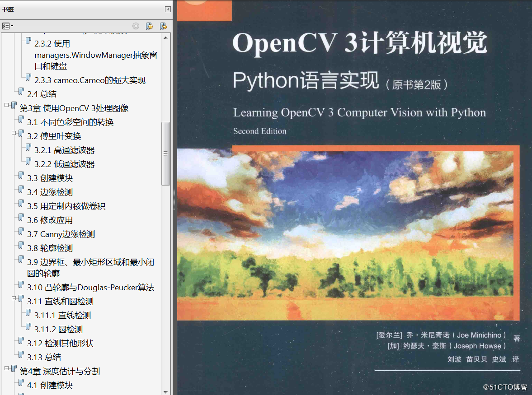This screenshot has height=395, width=532.
Task: Click the bookmark icon beside 3.3 创建模块
Action: [21, 176]
